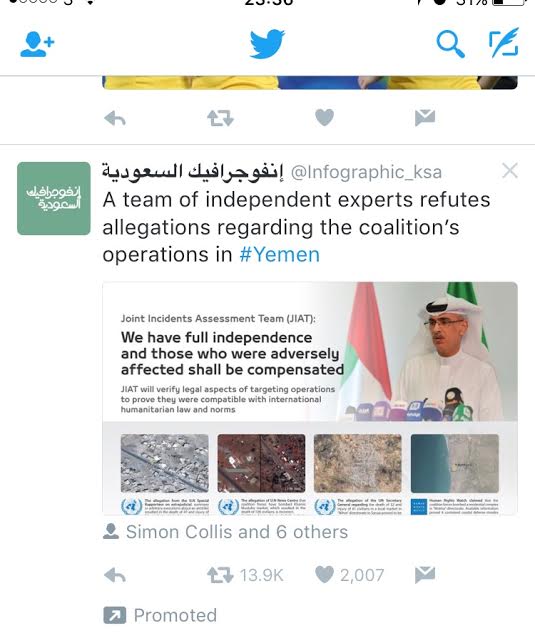
Task: Send upper tweet via direct message icon
Action: tap(425, 118)
